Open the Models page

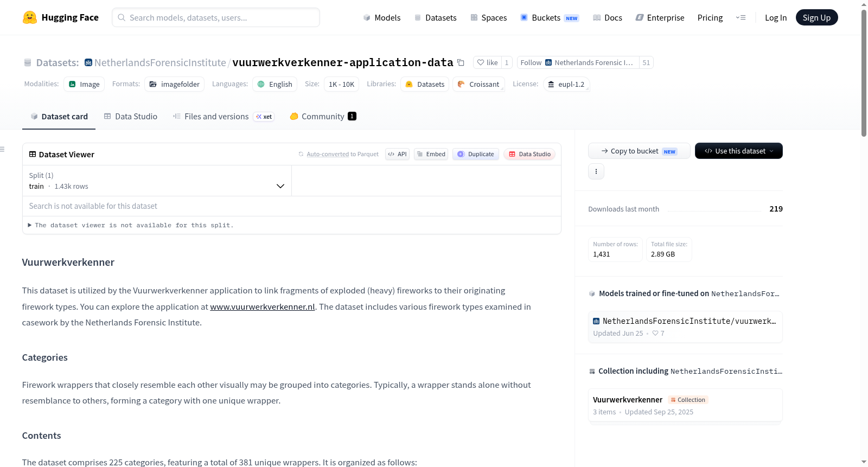382,17
